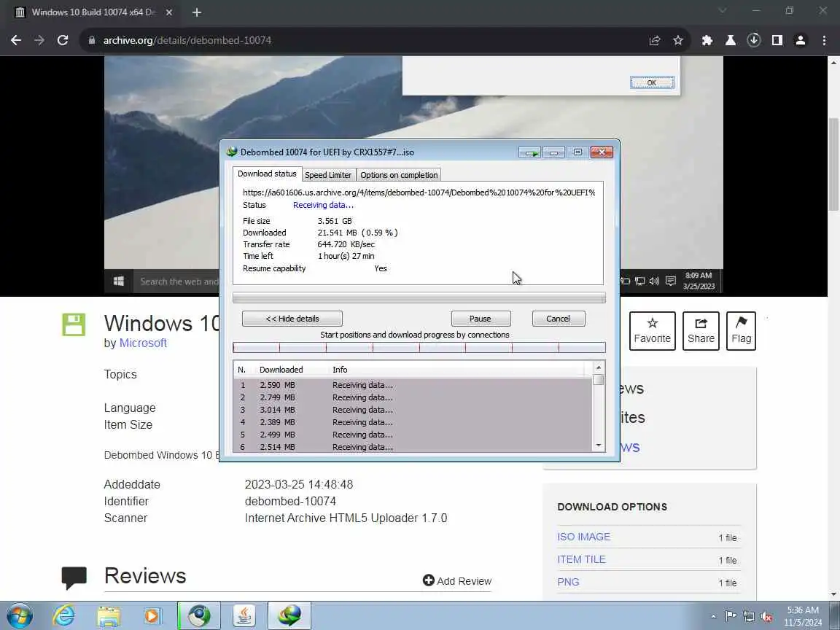Launch Internet Explorer from taskbar
840x630 pixels.
coord(63,615)
